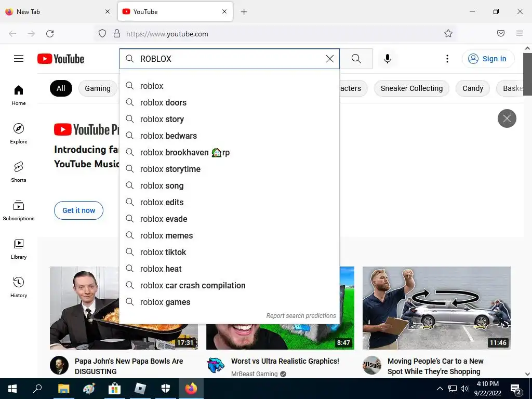Screen dimensions: 532x399
Task: View site security lock info
Action: pos(117,33)
